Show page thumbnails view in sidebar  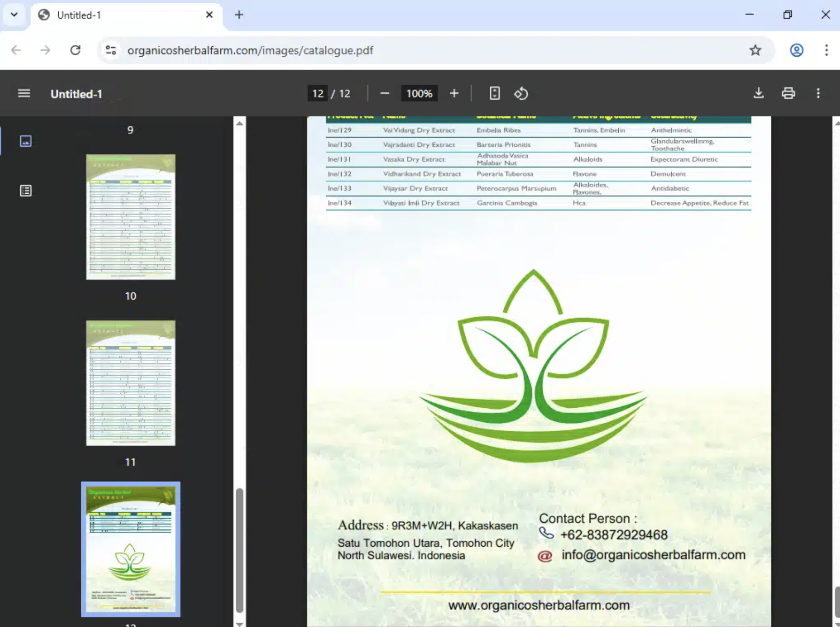click(x=25, y=141)
